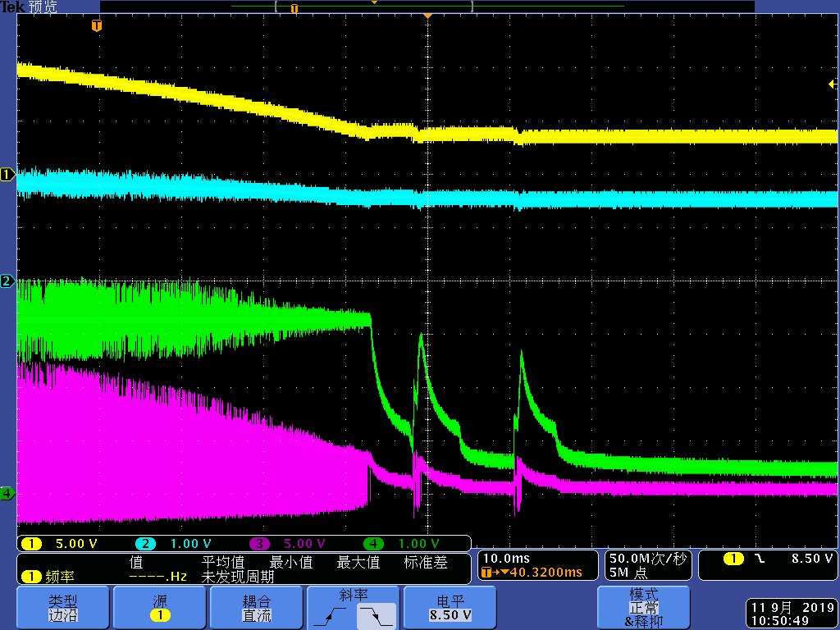The height and width of the screenshot is (630, 840).
Task: Click the 标准差 column header
Action: (x=426, y=562)
